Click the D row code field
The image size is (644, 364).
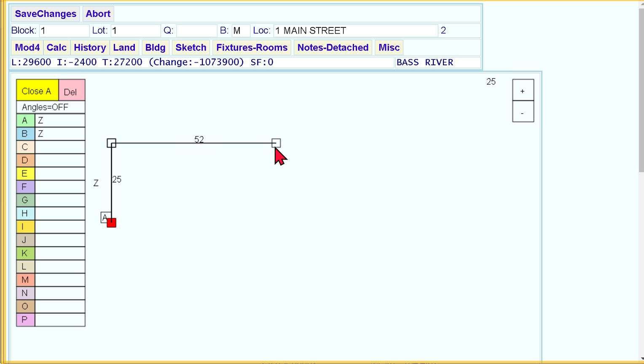pyautogui.click(x=60, y=160)
